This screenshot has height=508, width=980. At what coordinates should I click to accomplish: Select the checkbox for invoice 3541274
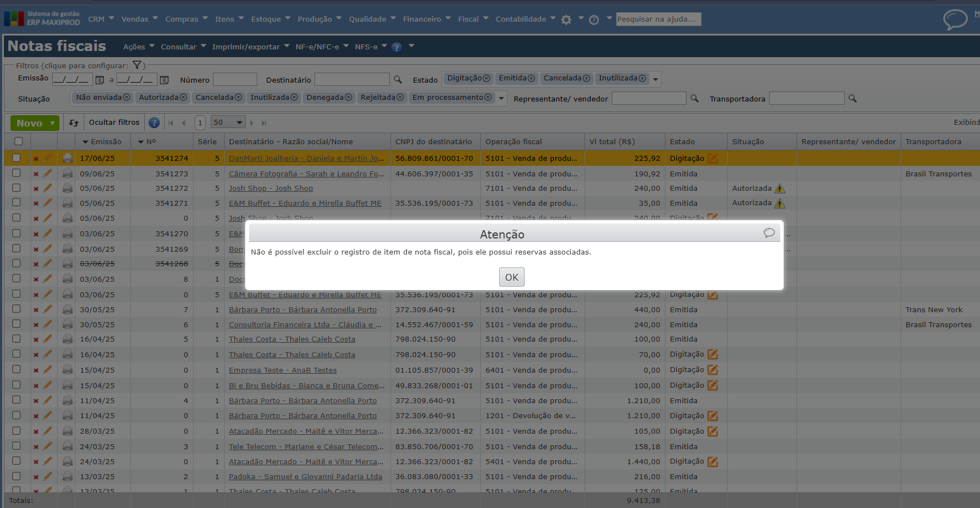pyautogui.click(x=17, y=158)
